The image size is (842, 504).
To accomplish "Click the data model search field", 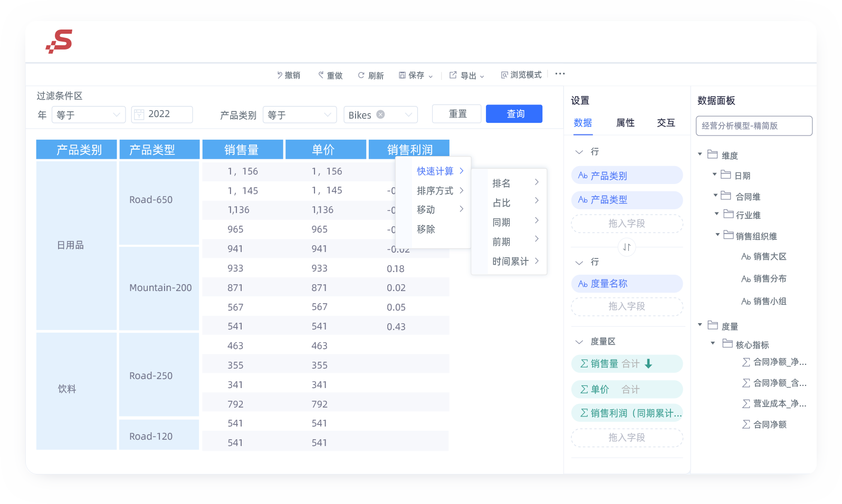I will click(754, 126).
